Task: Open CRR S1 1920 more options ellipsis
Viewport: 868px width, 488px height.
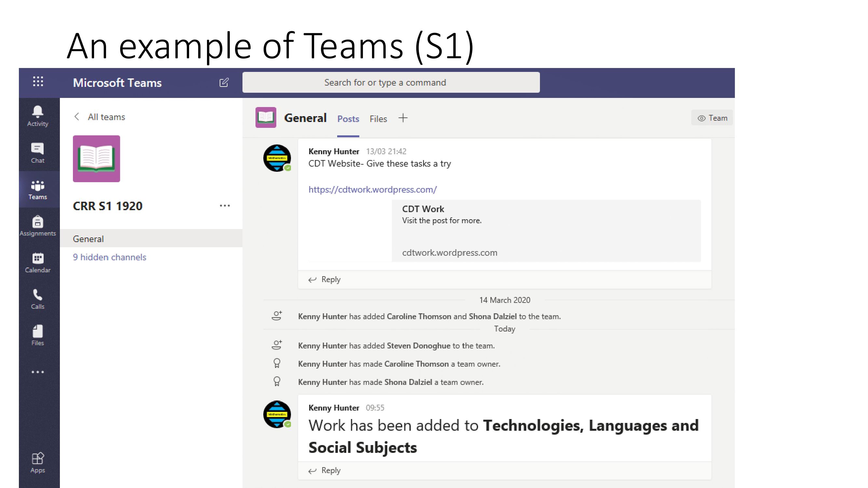Action: click(x=225, y=206)
